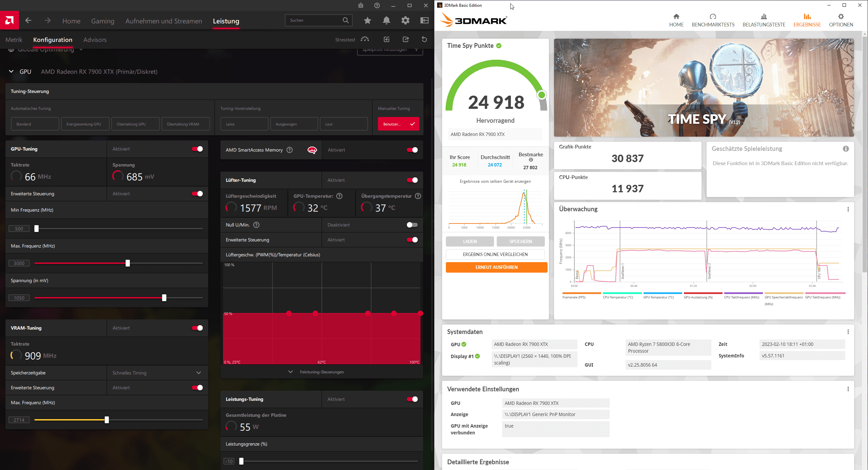The image size is (868, 470).
Task: Open Überwachung three-dot menu
Action: [x=848, y=209]
